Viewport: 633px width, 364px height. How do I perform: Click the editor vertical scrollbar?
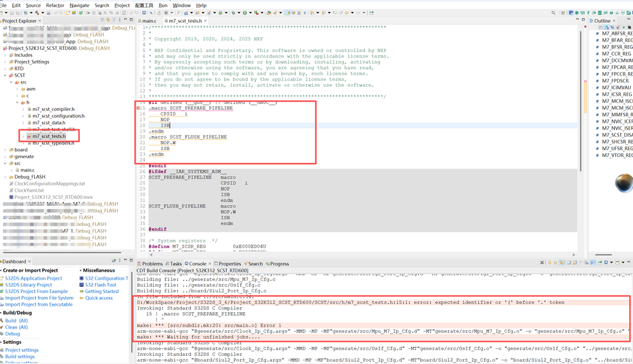(x=581, y=101)
